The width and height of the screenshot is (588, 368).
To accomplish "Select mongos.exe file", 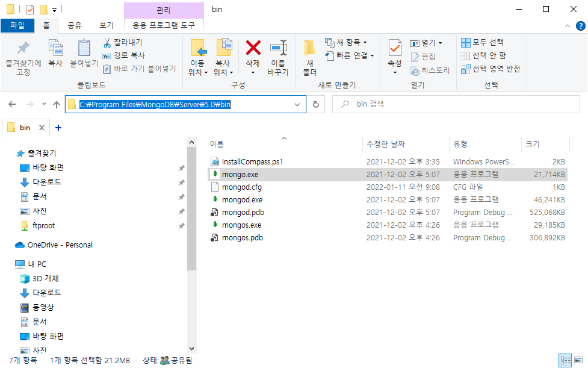I will (388, 225).
